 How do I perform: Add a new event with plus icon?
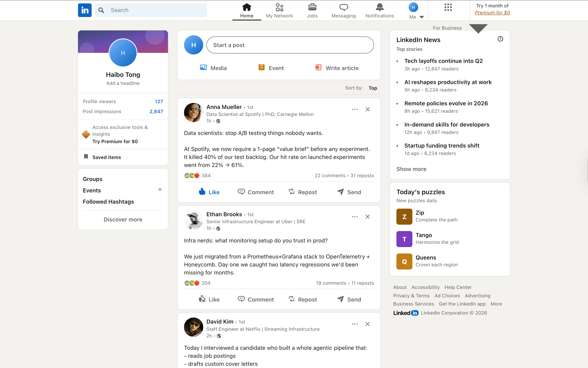[160, 190]
